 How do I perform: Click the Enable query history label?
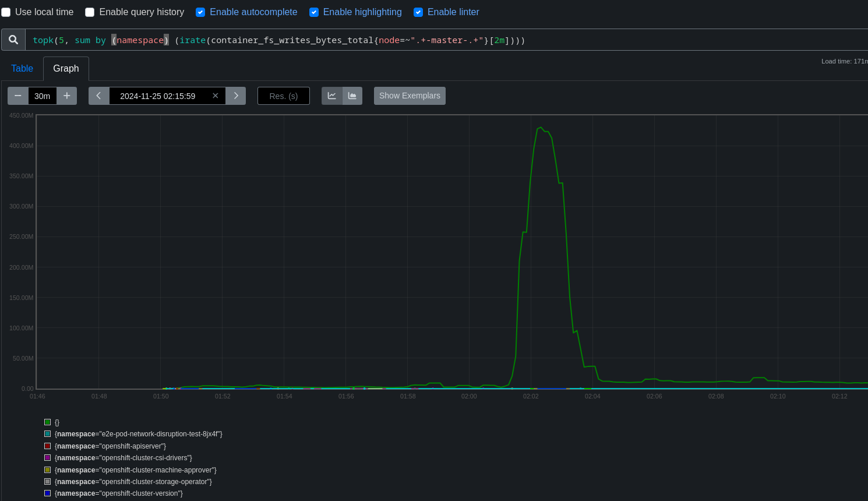[142, 12]
